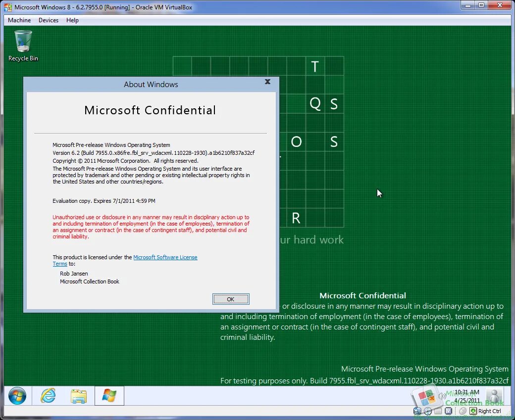This screenshot has width=515, height=420.
Task: Click the 'Microsoft Pre-release Windows Operating System' dialog line
Action: coord(111,145)
